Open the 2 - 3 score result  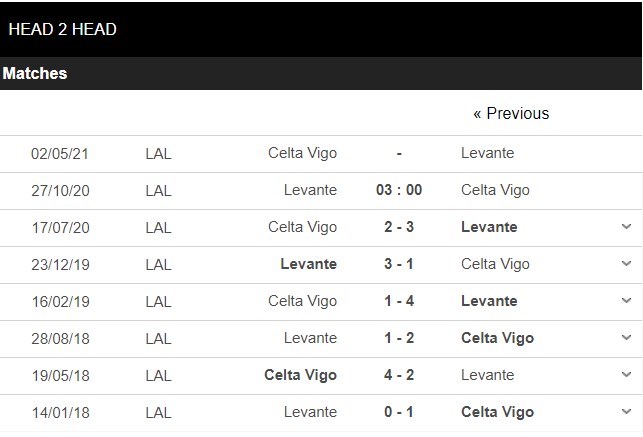(x=399, y=227)
